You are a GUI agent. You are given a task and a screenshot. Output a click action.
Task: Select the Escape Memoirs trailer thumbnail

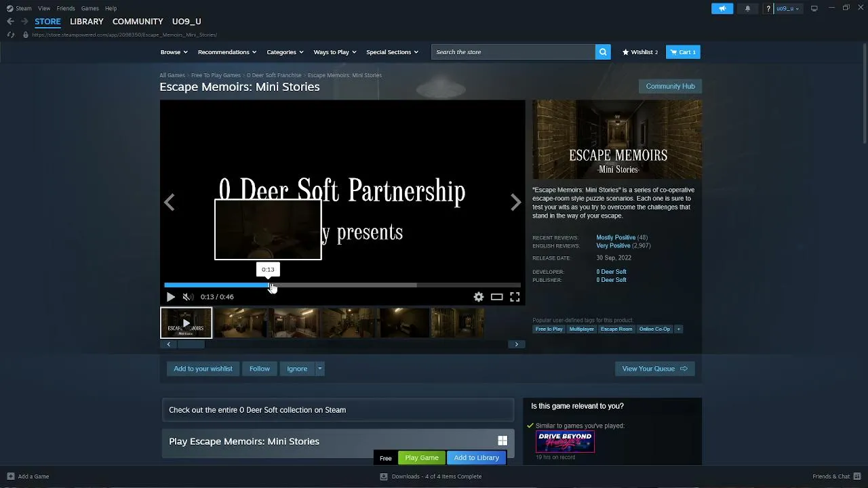click(186, 323)
